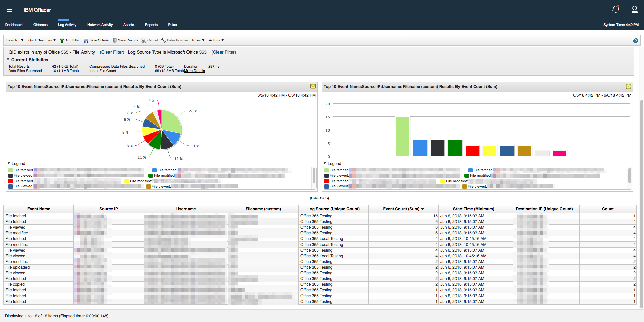The height and width of the screenshot is (322, 644).
Task: Open the Actions dropdown menu
Action: coord(216,40)
